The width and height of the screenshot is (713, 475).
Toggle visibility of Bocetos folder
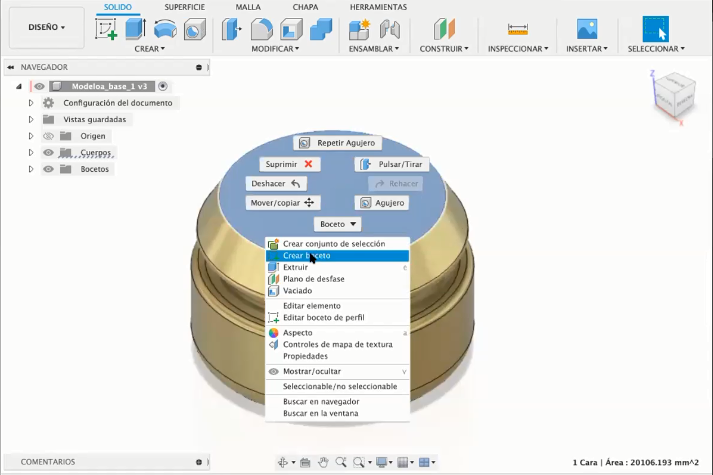click(48, 169)
